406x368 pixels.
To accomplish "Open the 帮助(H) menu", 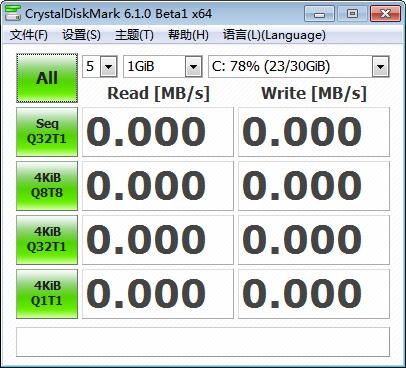I will 188,35.
